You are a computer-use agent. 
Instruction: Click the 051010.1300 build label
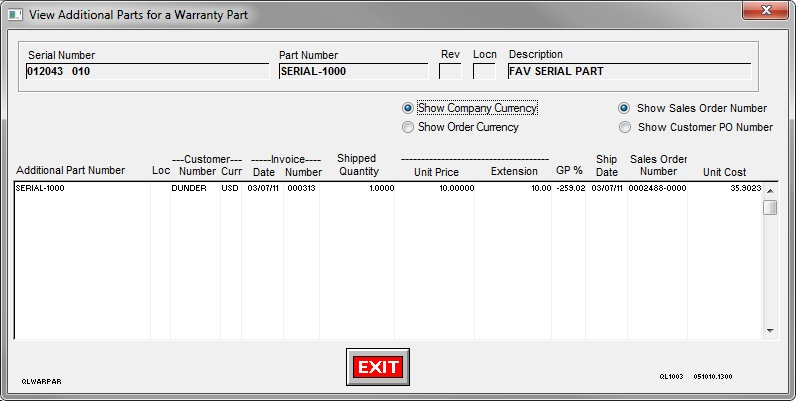coord(713,377)
